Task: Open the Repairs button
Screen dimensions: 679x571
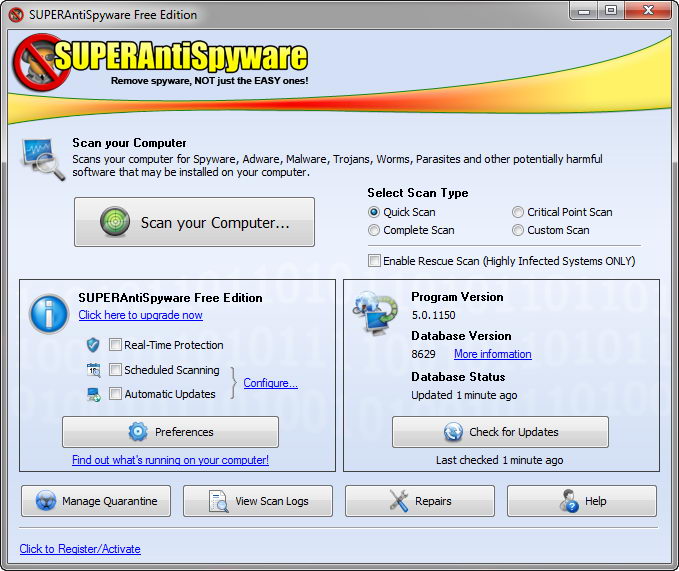Action: [420, 501]
